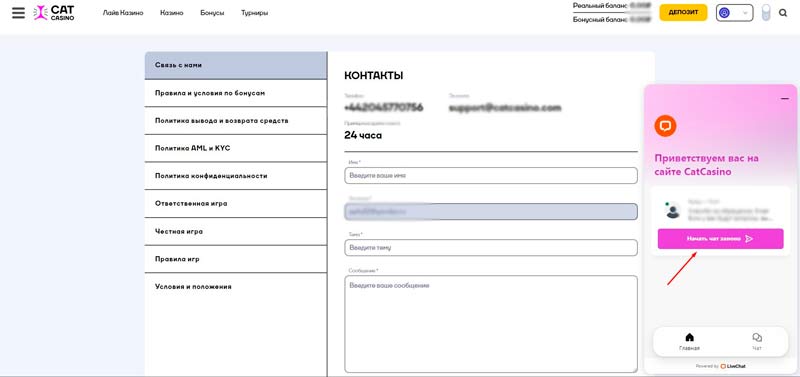
Task: Open the Powered by LiveChat link
Action: pyautogui.click(x=720, y=366)
